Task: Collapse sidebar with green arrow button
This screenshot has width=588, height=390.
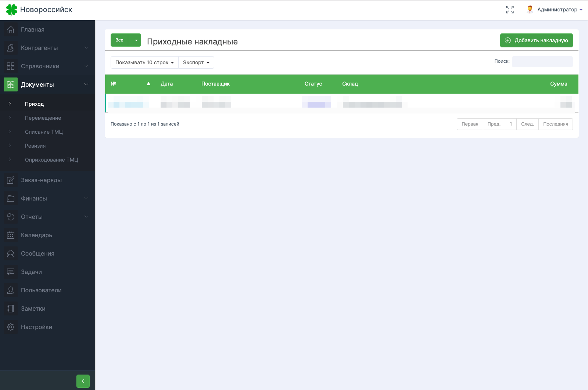Action: (x=83, y=381)
